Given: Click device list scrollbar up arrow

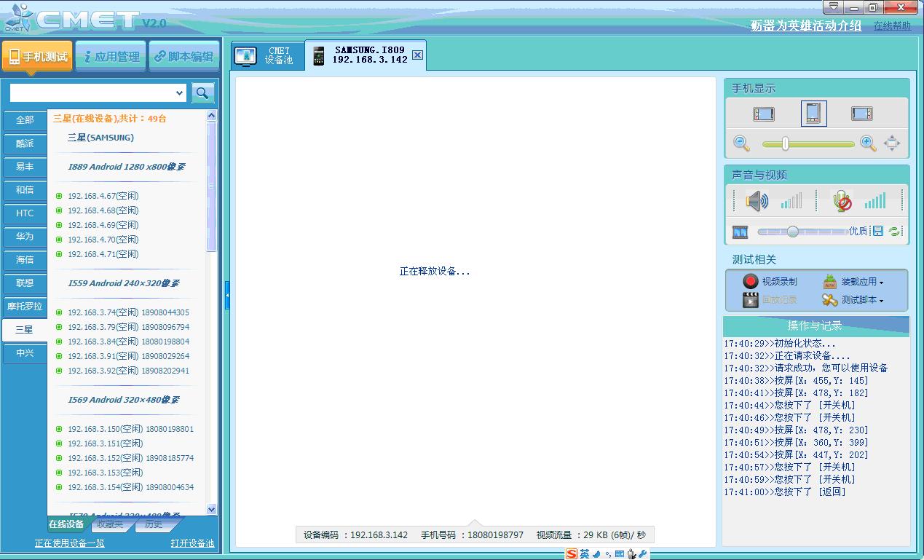Looking at the screenshot, I should 212,116.
